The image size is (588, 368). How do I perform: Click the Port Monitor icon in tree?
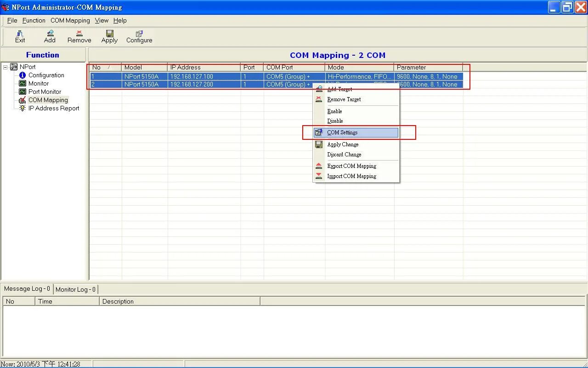click(23, 92)
